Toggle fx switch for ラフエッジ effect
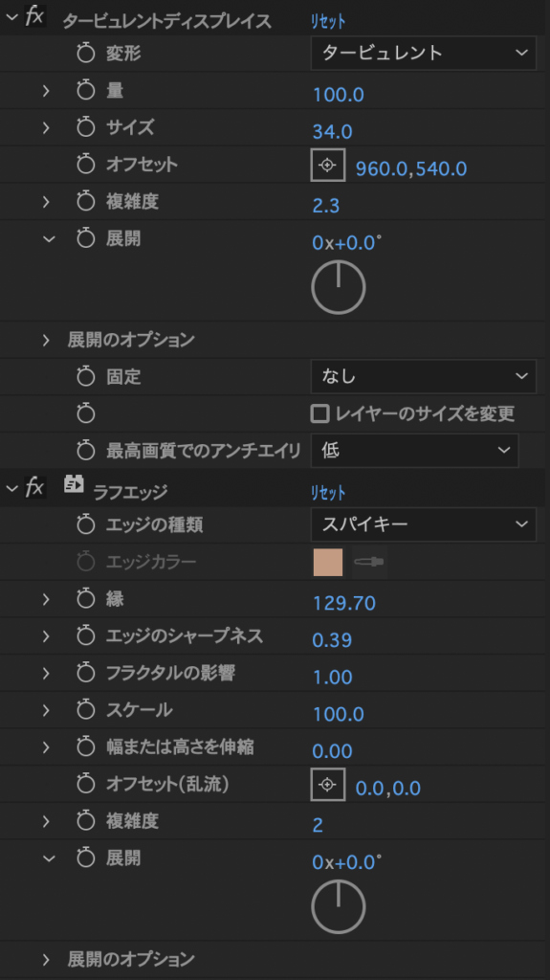Viewport: 550px width, 980px height. pyautogui.click(x=34, y=487)
